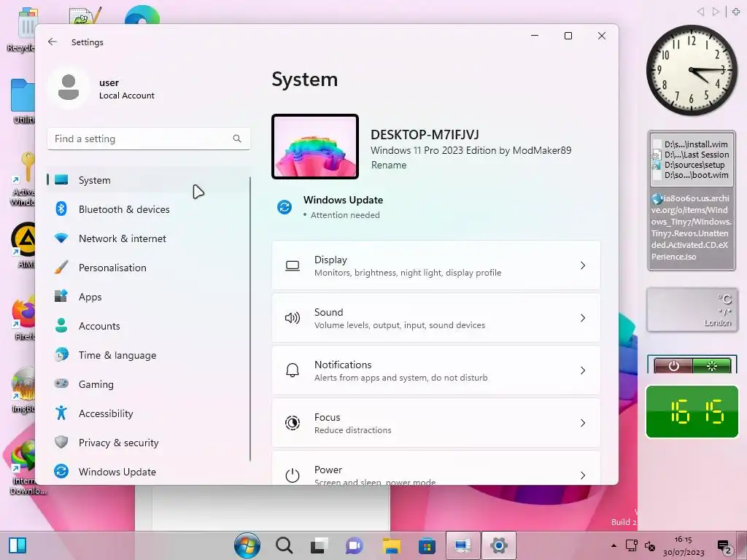Click the Power icon in settings list
Viewport: 747px width, 560px height.
click(293, 475)
